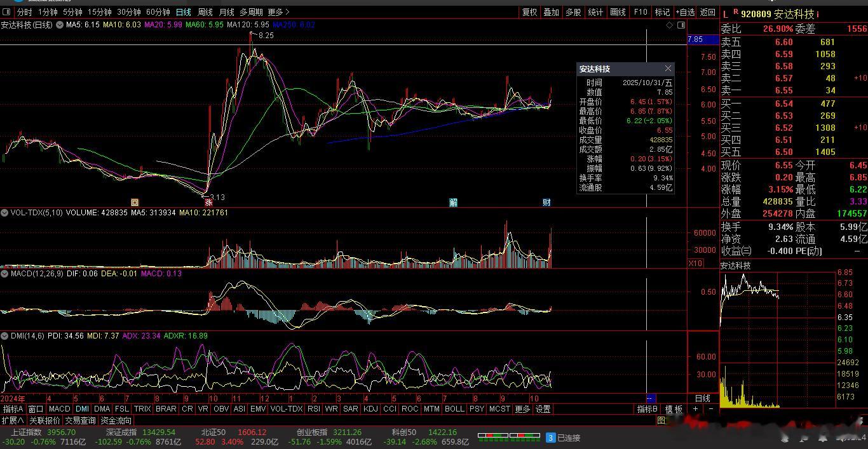
Task: Activate the 画线 drawing tool
Action: pyautogui.click(x=618, y=12)
